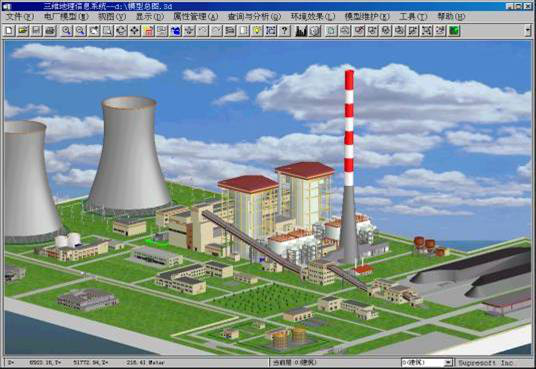Click the Save floppy disk icon
This screenshot has width=536, height=369.
(x=37, y=31)
